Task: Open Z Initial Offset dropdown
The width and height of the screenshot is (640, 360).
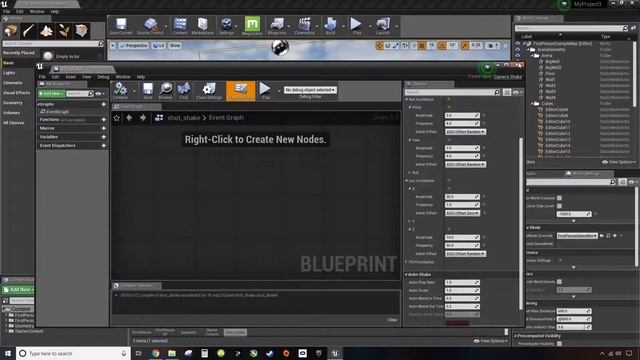Action: [465, 253]
